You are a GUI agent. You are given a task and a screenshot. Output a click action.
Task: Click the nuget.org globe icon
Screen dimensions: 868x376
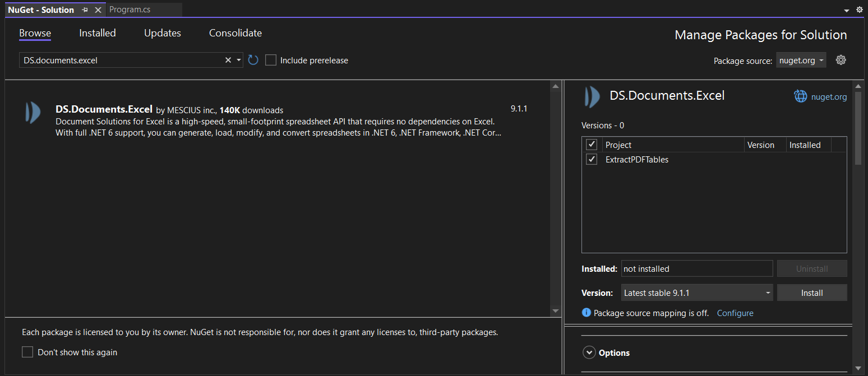point(801,96)
